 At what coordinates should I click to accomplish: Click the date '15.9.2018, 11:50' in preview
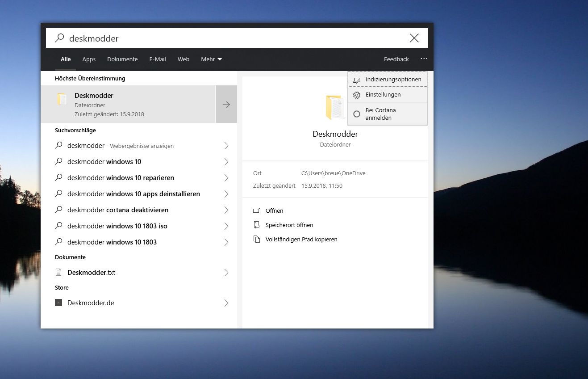pos(322,185)
